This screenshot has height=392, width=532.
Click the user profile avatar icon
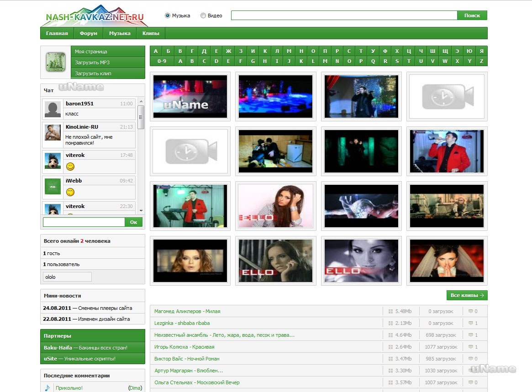pyautogui.click(x=56, y=62)
